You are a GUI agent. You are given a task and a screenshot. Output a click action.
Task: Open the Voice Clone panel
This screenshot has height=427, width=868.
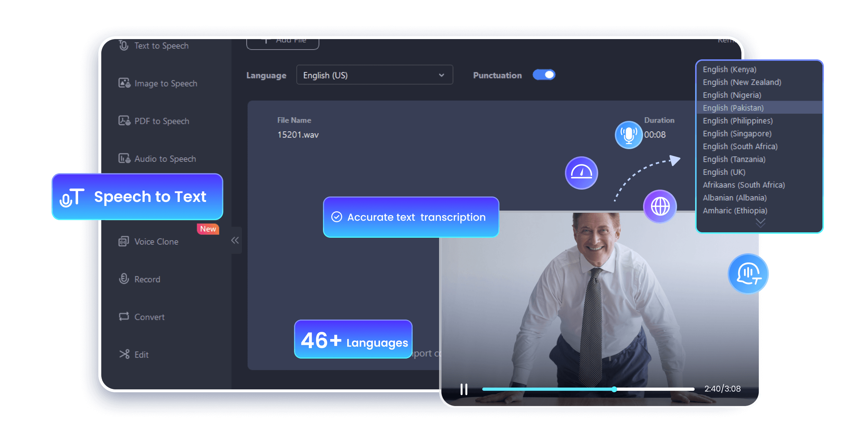coord(155,242)
